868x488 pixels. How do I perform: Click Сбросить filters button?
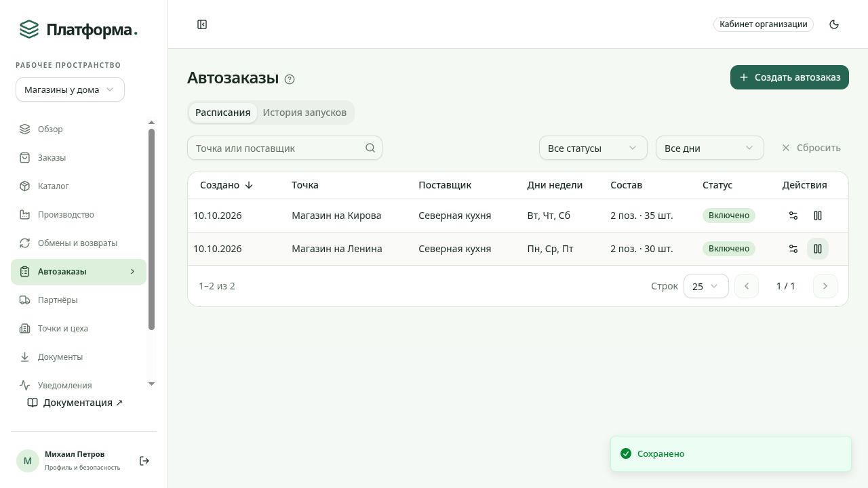pos(811,148)
